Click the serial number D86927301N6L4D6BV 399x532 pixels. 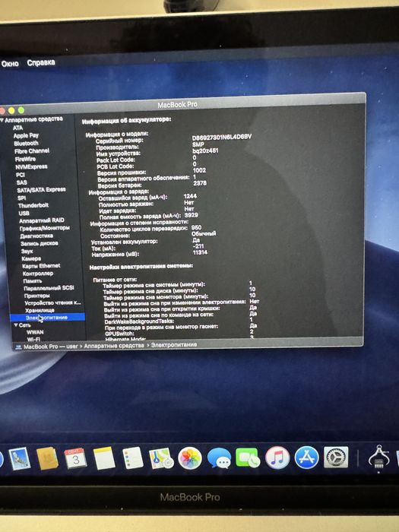coord(222,137)
